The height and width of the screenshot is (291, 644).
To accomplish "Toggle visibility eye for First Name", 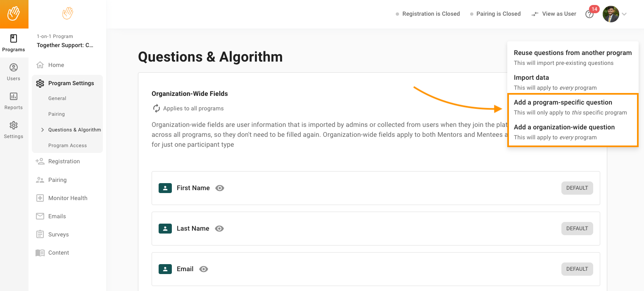I will pos(220,188).
